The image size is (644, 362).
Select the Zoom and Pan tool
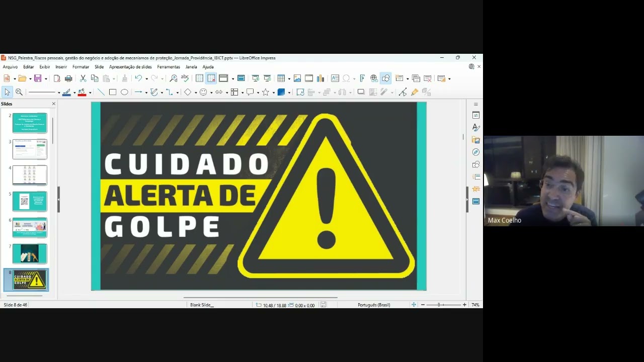coord(19,92)
